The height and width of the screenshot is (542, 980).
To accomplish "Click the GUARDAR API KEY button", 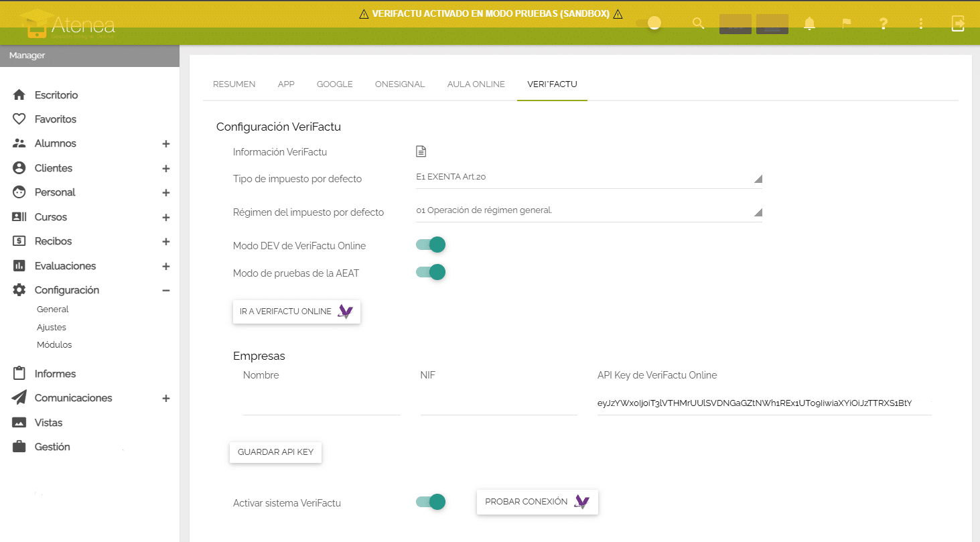I will (275, 452).
